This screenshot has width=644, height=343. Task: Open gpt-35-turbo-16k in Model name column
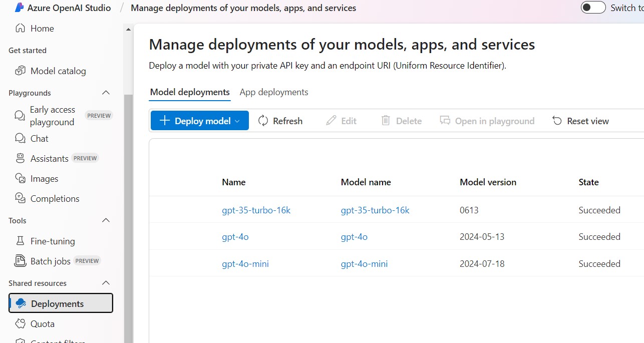pyautogui.click(x=375, y=210)
